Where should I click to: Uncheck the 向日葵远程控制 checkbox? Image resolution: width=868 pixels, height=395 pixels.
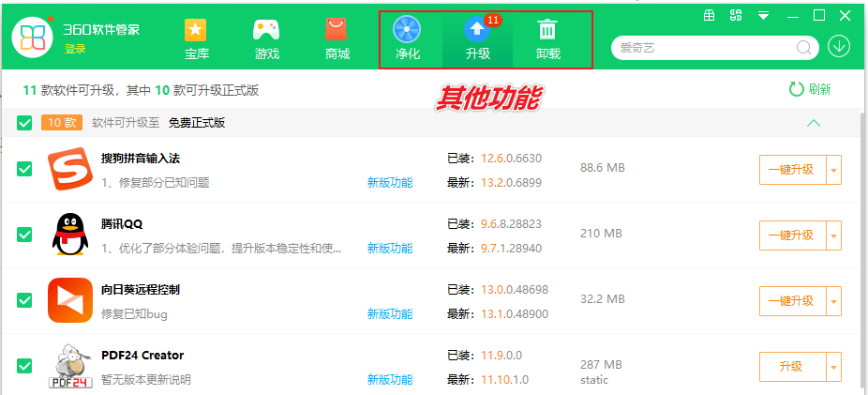24,300
